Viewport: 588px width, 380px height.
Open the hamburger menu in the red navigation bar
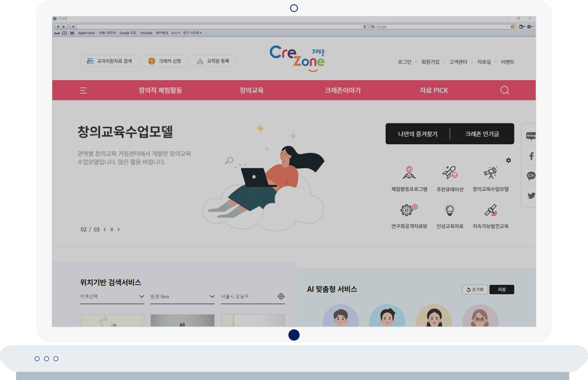pyautogui.click(x=83, y=91)
